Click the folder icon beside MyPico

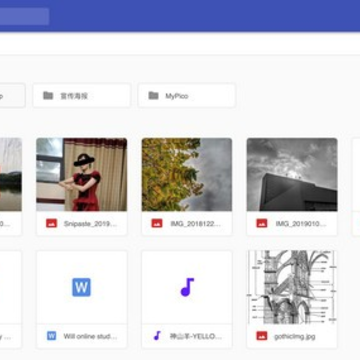tap(153, 96)
